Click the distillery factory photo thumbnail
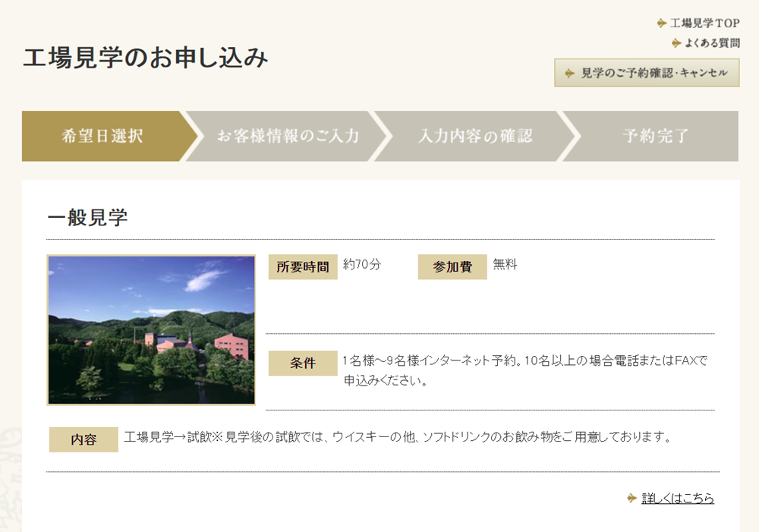Viewport: 759px width, 532px height. [151, 329]
